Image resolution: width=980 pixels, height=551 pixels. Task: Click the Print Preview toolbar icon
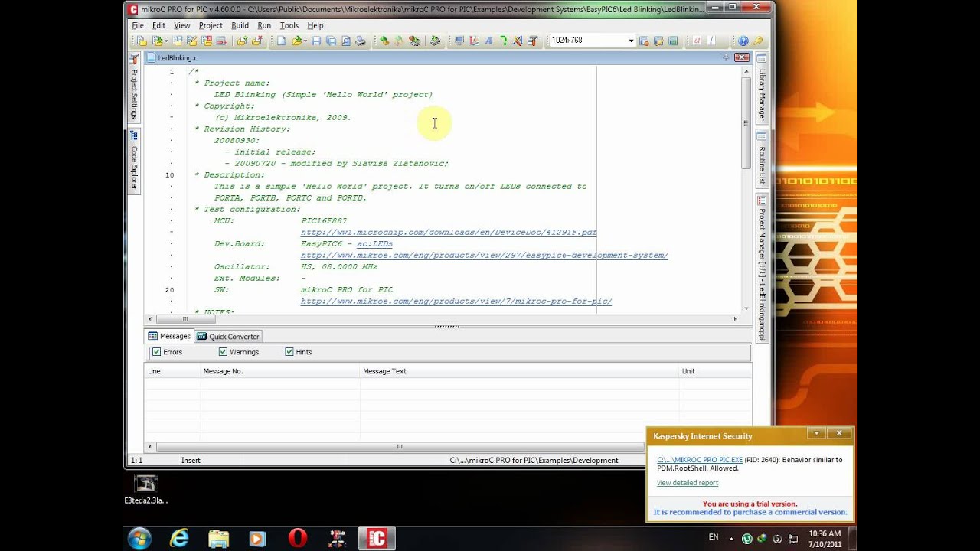point(345,41)
